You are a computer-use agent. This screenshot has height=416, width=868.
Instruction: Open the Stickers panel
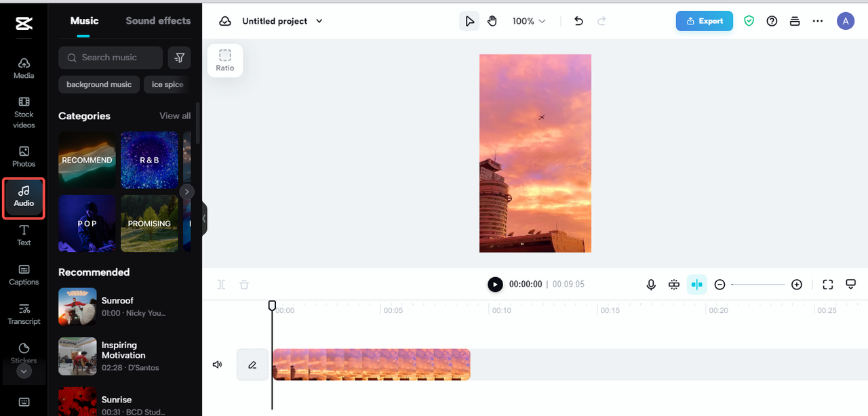pyautogui.click(x=24, y=352)
